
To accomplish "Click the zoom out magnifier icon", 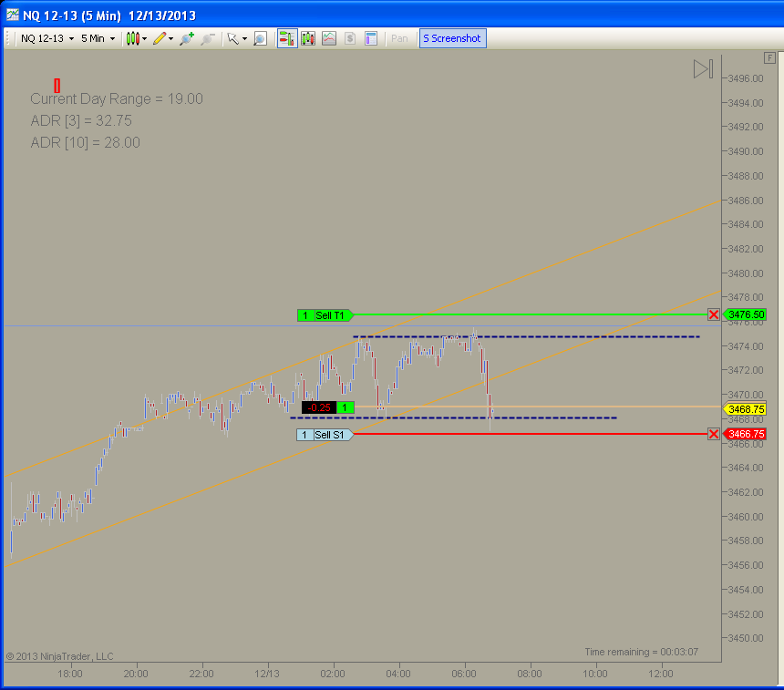I will click(208, 38).
